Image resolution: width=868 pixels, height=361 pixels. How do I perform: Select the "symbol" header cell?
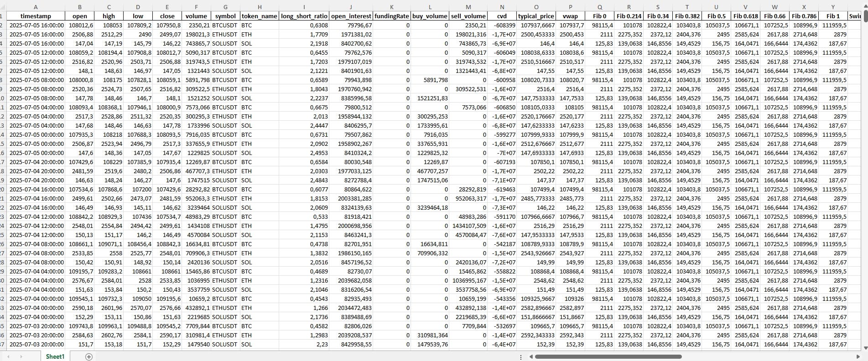point(225,16)
